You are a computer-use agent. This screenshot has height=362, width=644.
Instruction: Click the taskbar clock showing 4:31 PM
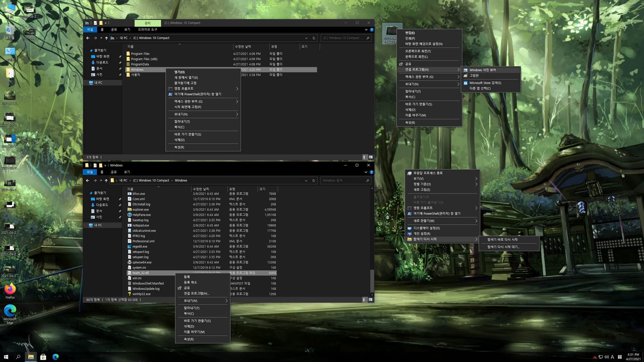(x=633, y=357)
